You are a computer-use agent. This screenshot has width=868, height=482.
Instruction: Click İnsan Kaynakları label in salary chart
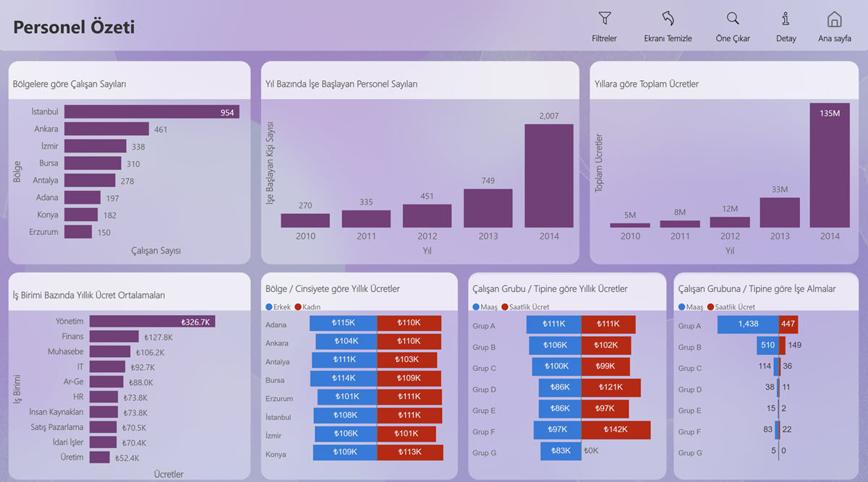[56, 412]
